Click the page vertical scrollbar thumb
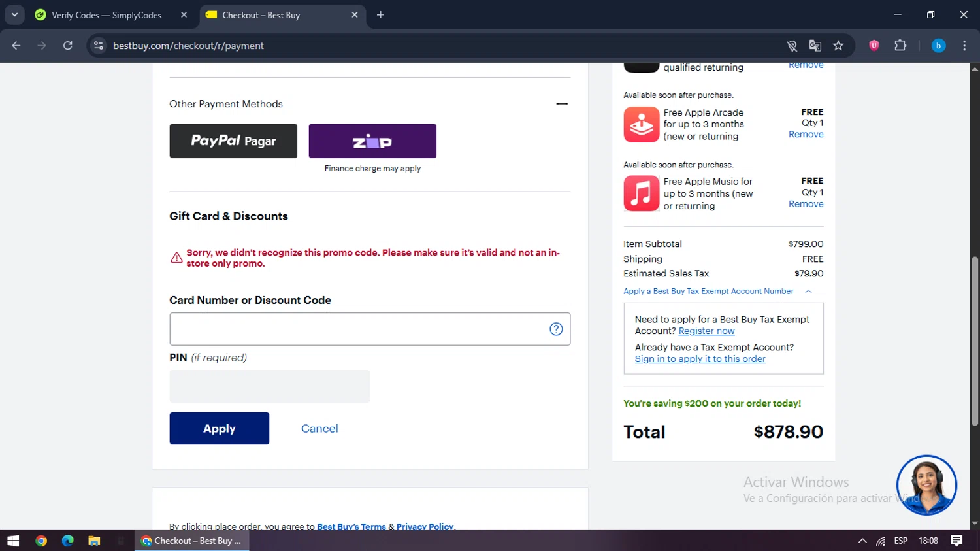This screenshot has height=551, width=980. [975, 341]
